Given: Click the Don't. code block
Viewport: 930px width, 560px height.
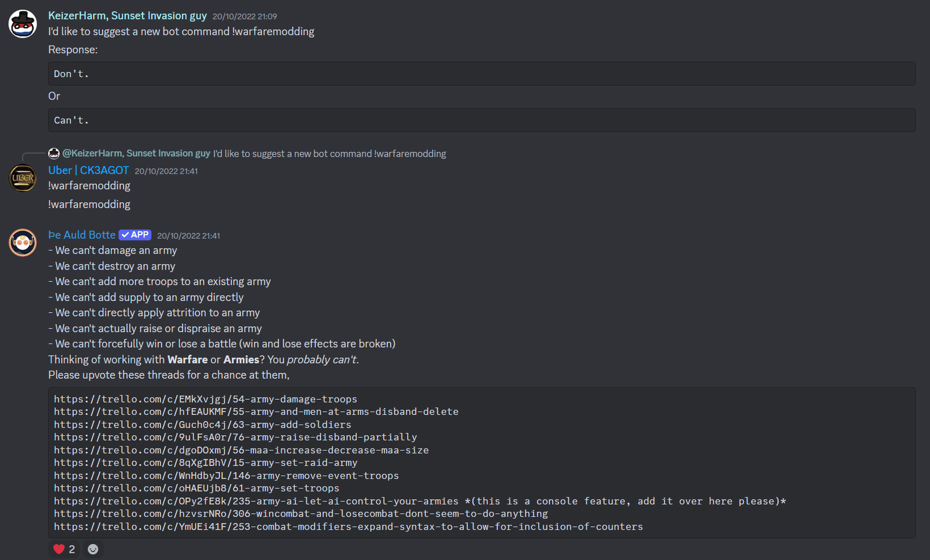Looking at the screenshot, I should coord(482,74).
